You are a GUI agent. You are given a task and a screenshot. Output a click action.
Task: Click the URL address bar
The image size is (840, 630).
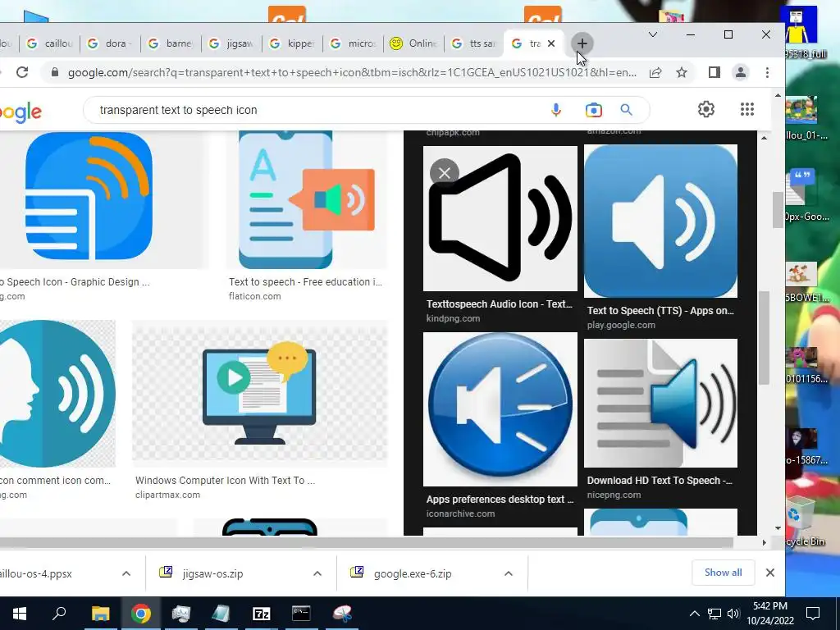(352, 72)
